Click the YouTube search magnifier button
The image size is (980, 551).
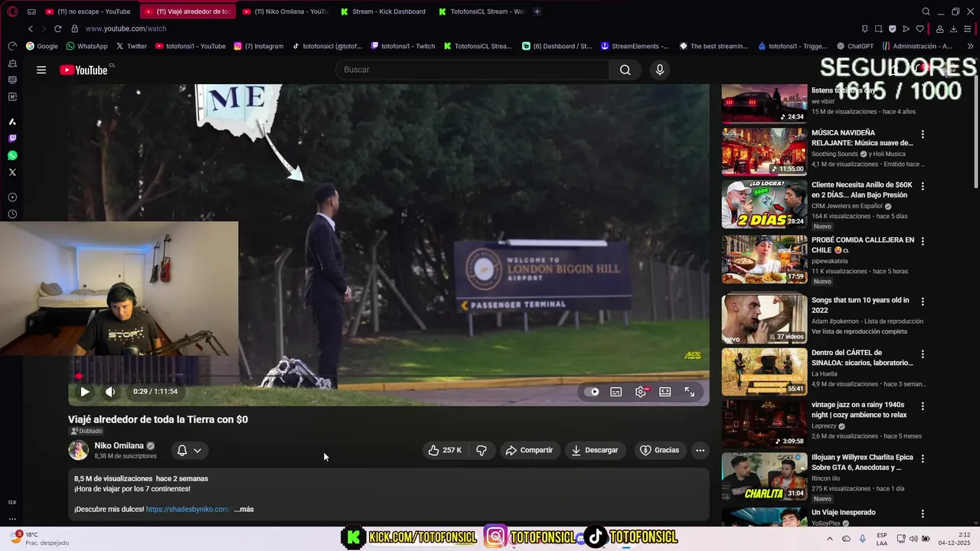[x=626, y=70]
